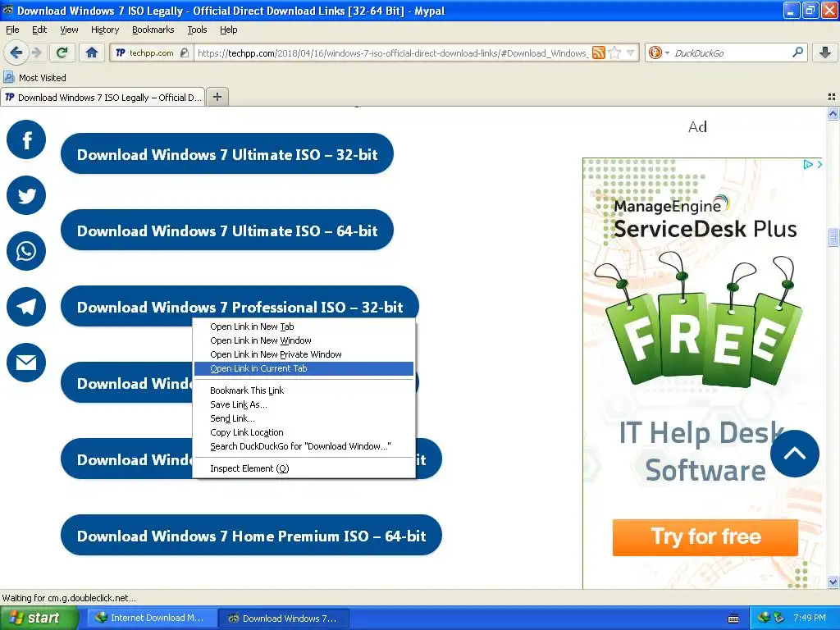Viewport: 840px width, 630px height.
Task: Open the Help menu
Action: click(x=228, y=30)
